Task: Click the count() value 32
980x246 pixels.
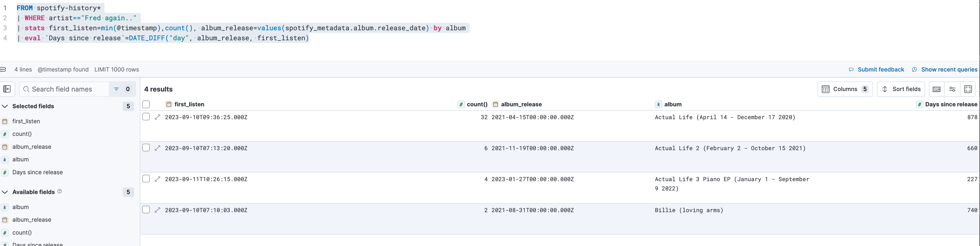Action: 484,117
